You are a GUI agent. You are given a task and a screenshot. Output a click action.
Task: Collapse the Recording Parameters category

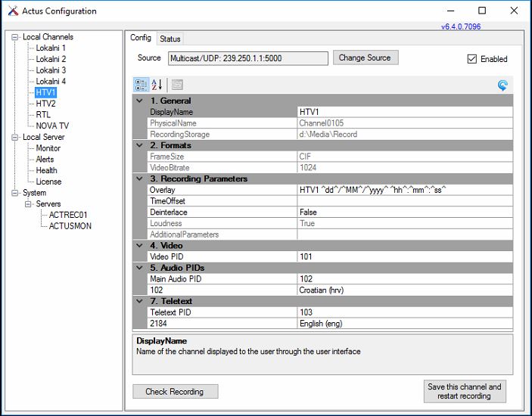point(139,179)
